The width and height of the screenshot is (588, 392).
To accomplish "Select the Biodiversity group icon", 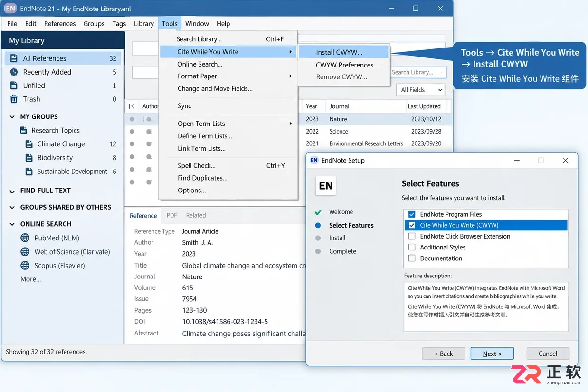I will pyautogui.click(x=28, y=158).
